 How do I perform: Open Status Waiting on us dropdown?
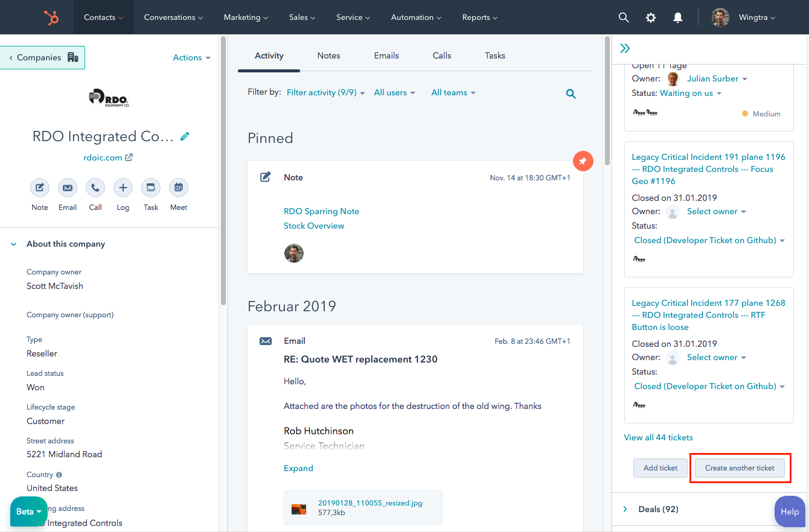[691, 93]
